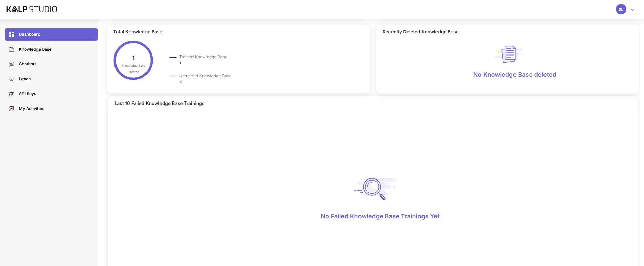Click the Trained Knowledge Base legend entry
The width and height of the screenshot is (644, 266).
203,57
